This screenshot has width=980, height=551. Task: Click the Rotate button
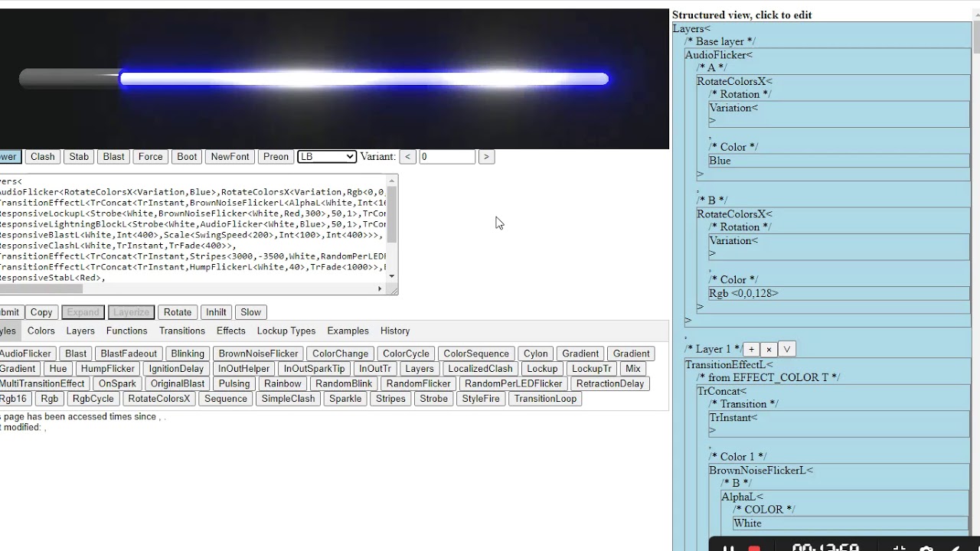[178, 312]
